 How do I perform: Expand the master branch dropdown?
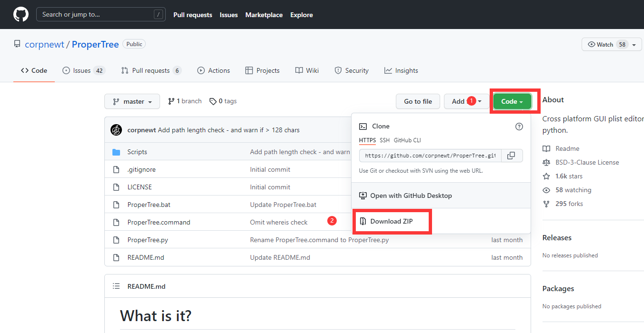click(133, 101)
